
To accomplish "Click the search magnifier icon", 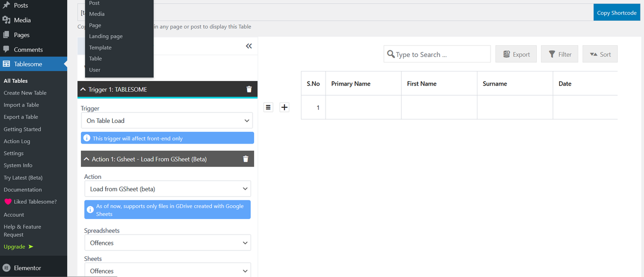I will coord(390,54).
